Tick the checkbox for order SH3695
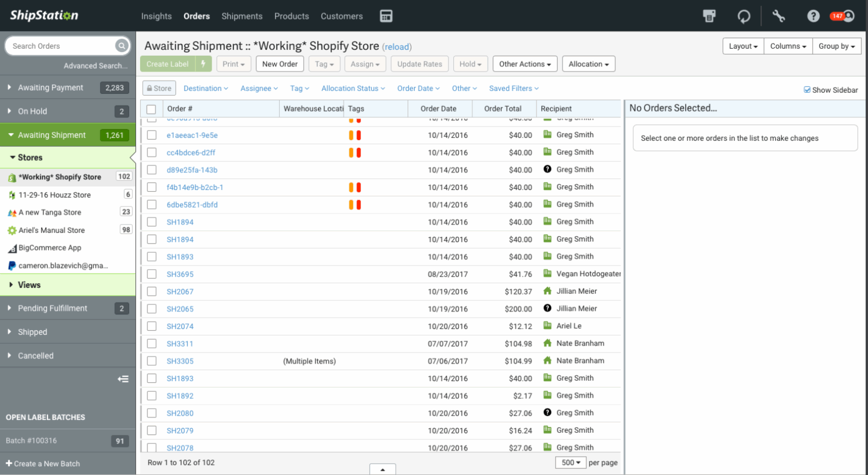The width and height of the screenshot is (868, 475). pyautogui.click(x=152, y=274)
